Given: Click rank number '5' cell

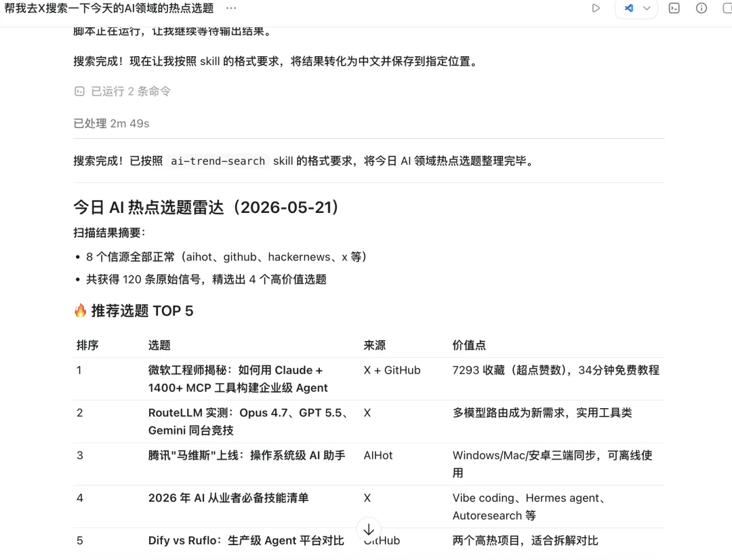Looking at the screenshot, I should [80, 540].
